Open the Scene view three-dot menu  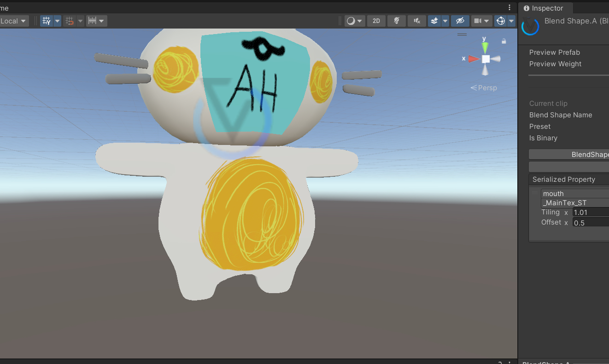509,7
